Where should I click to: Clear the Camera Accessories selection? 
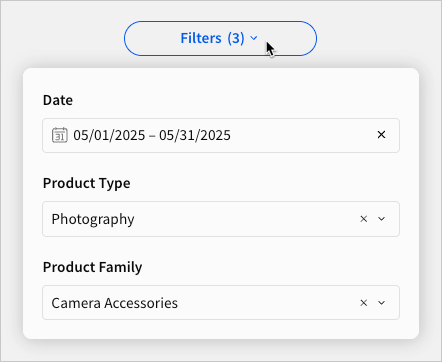[364, 303]
